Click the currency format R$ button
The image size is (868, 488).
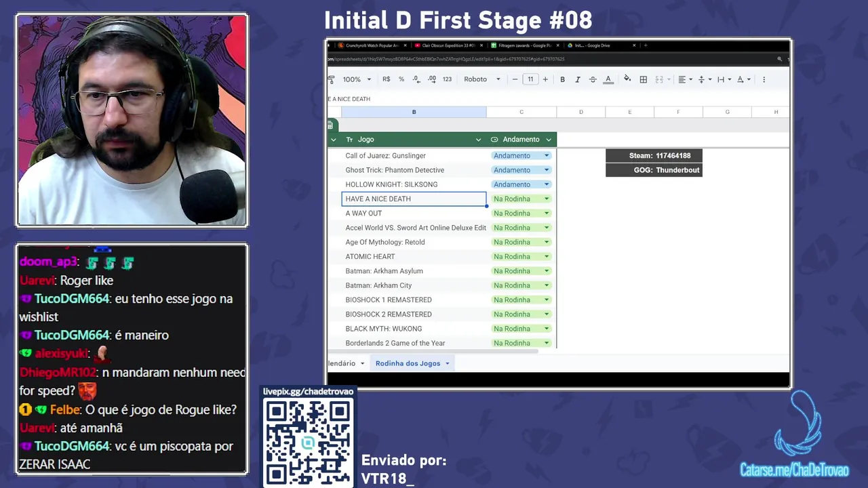click(x=387, y=79)
